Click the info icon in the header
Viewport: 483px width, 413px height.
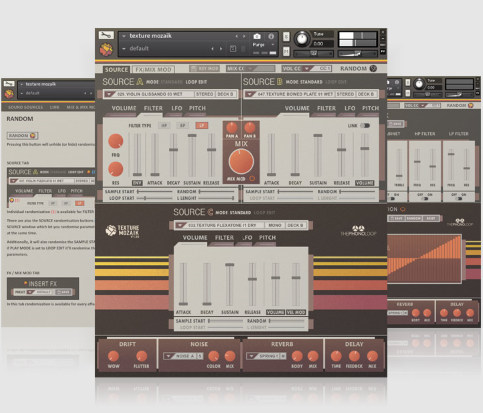coord(271,36)
